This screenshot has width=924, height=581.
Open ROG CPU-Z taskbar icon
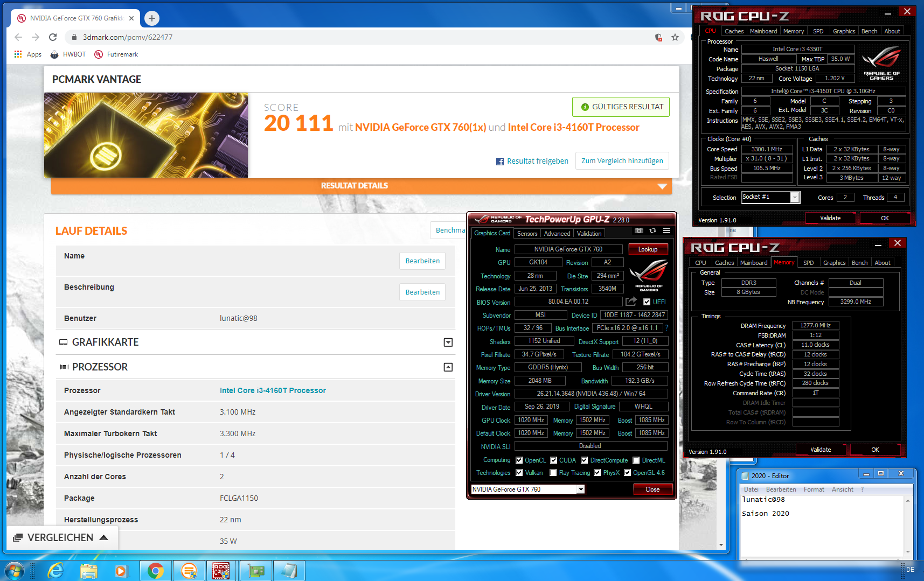point(221,571)
